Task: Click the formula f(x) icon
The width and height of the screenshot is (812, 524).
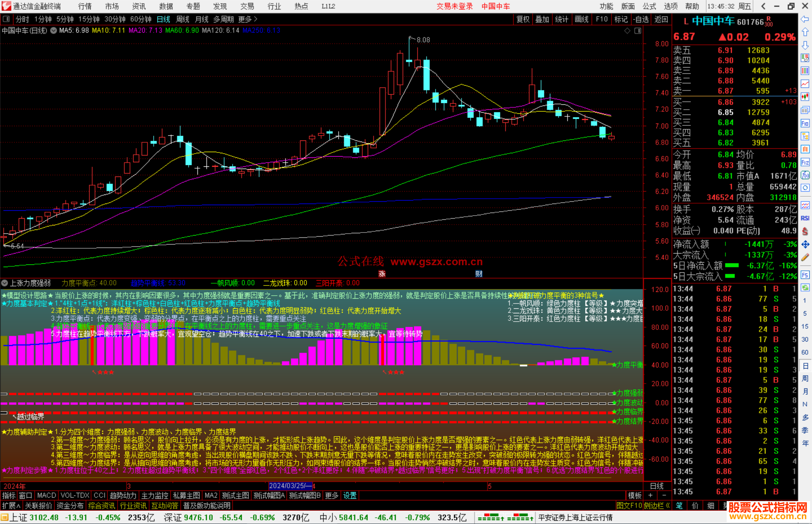Action: coord(805,175)
